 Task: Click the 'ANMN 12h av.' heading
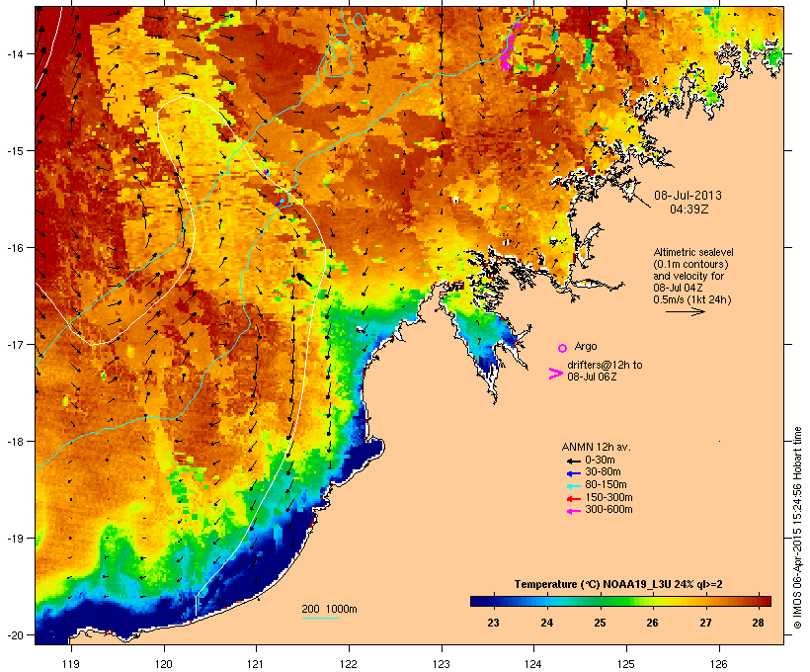click(596, 447)
